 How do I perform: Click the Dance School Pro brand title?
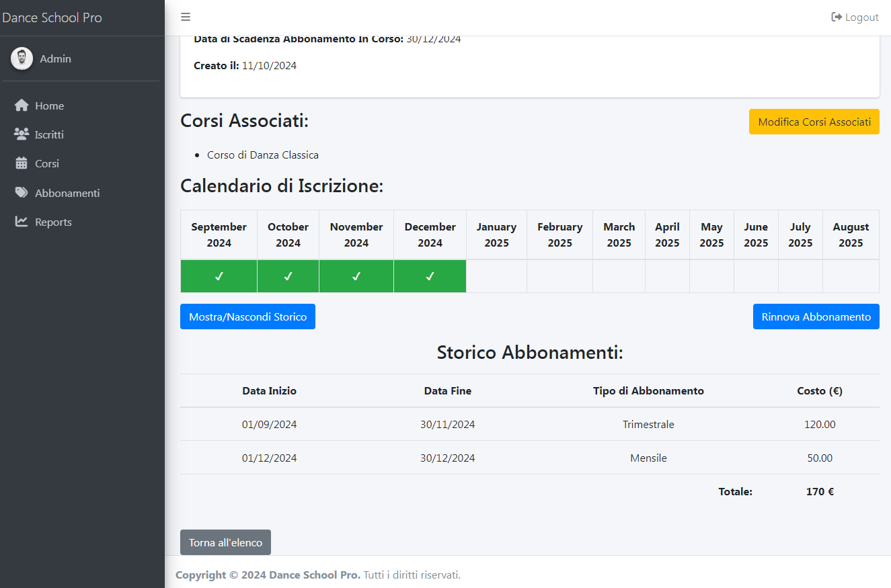(x=52, y=17)
